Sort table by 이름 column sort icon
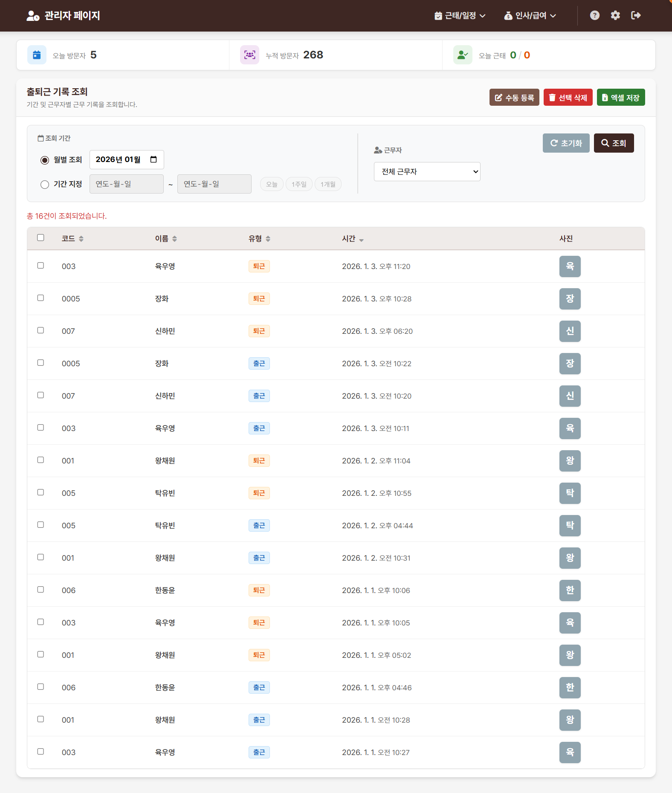The width and height of the screenshot is (672, 793). point(174,239)
